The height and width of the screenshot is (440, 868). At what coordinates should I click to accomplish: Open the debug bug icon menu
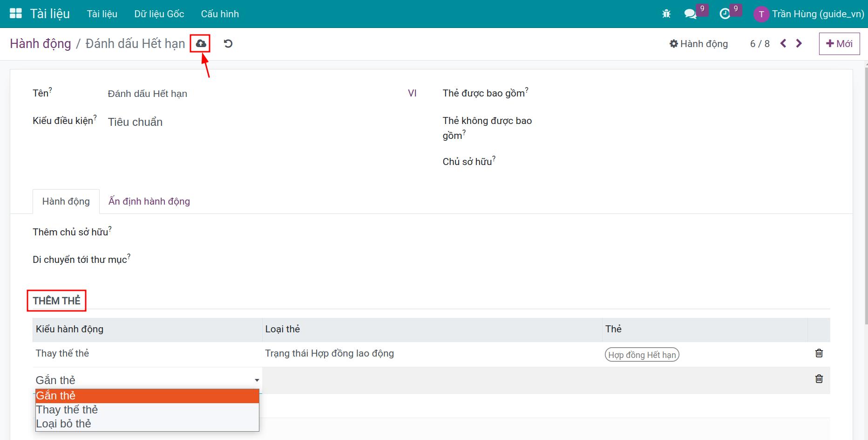[x=666, y=14]
